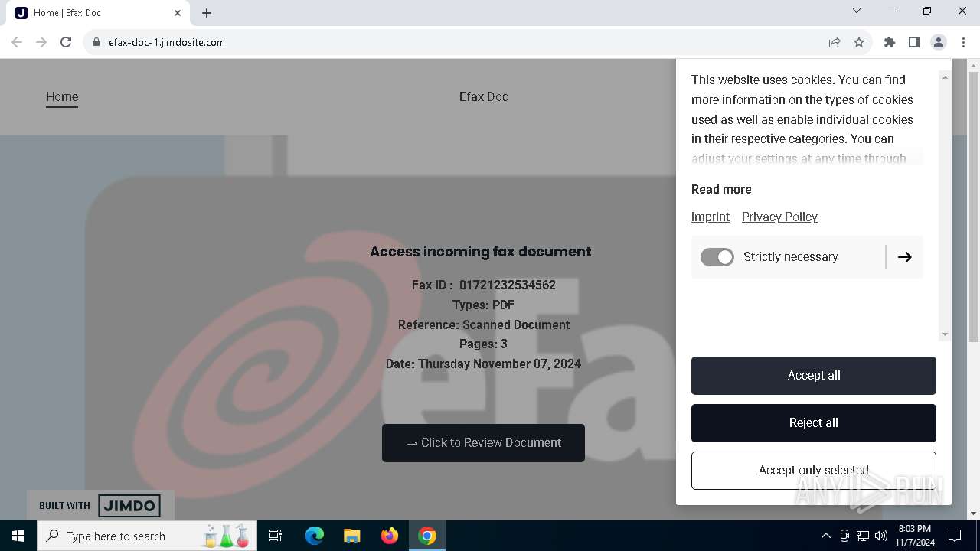980x551 pixels.
Task: Reload the page with refresh icon
Action: pyautogui.click(x=66, y=42)
